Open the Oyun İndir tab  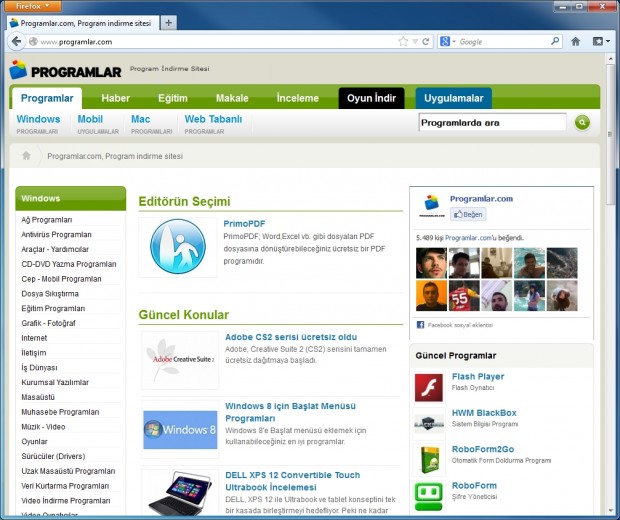(x=371, y=98)
